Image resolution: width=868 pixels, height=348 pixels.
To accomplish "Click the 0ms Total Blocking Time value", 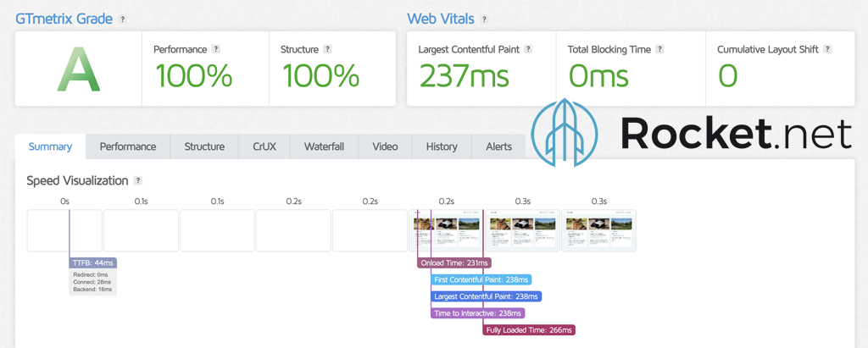I will (599, 76).
